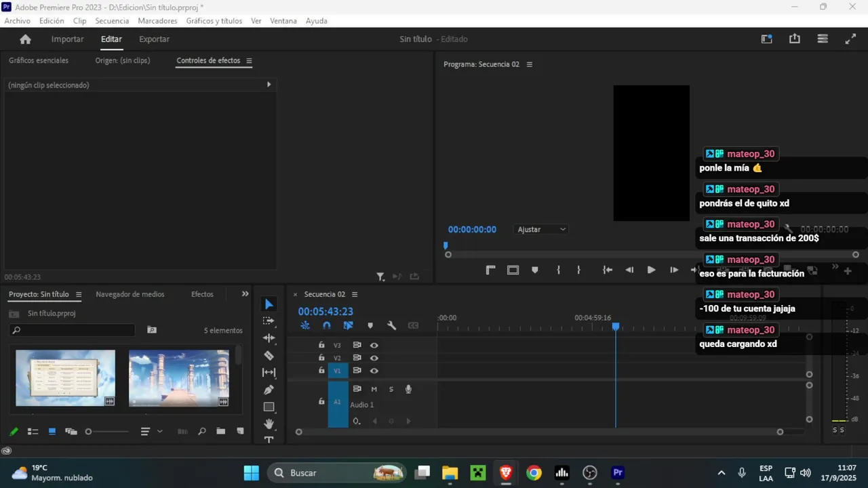
Task: Select the Pen tool
Action: click(x=269, y=390)
